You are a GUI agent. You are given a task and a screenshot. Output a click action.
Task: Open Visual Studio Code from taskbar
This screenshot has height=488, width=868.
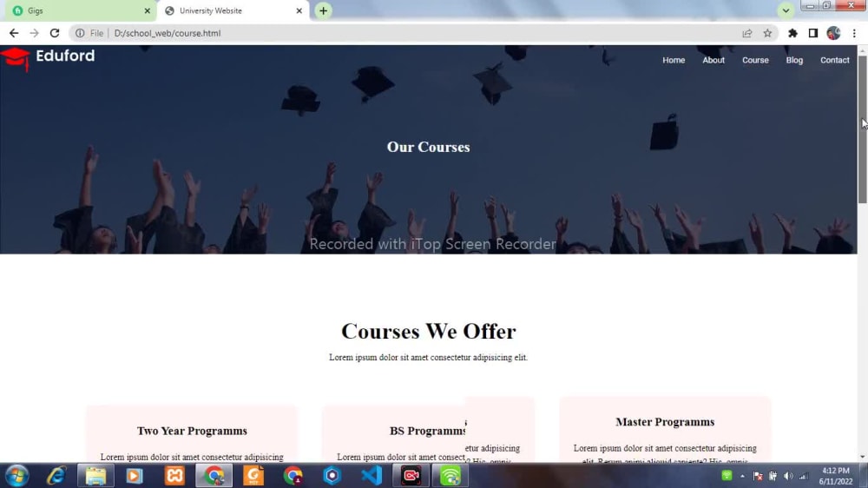point(372,476)
